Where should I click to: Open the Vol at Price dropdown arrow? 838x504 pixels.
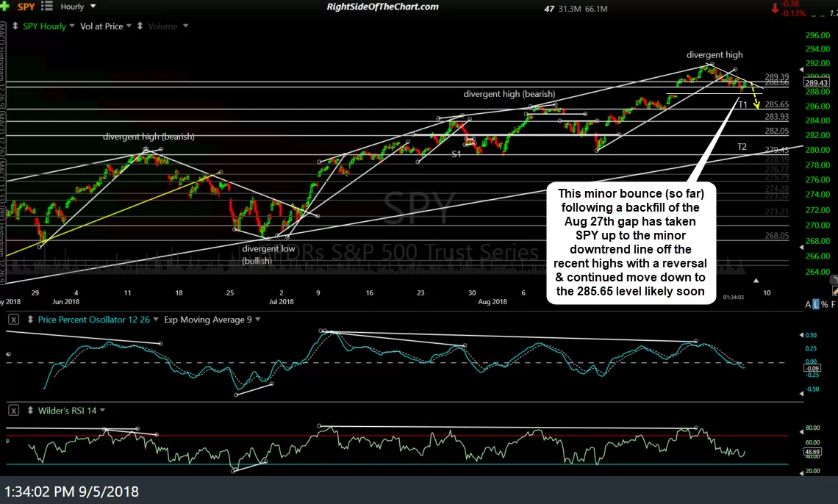(129, 26)
